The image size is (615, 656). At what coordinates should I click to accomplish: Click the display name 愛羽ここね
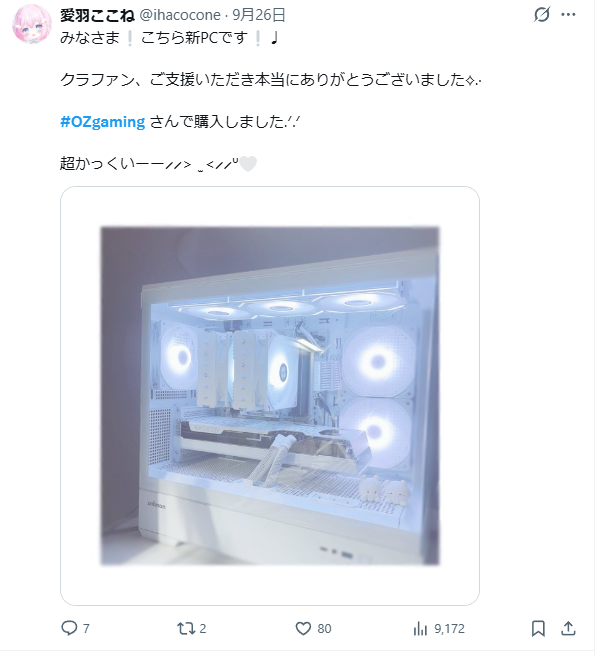pyautogui.click(x=97, y=15)
